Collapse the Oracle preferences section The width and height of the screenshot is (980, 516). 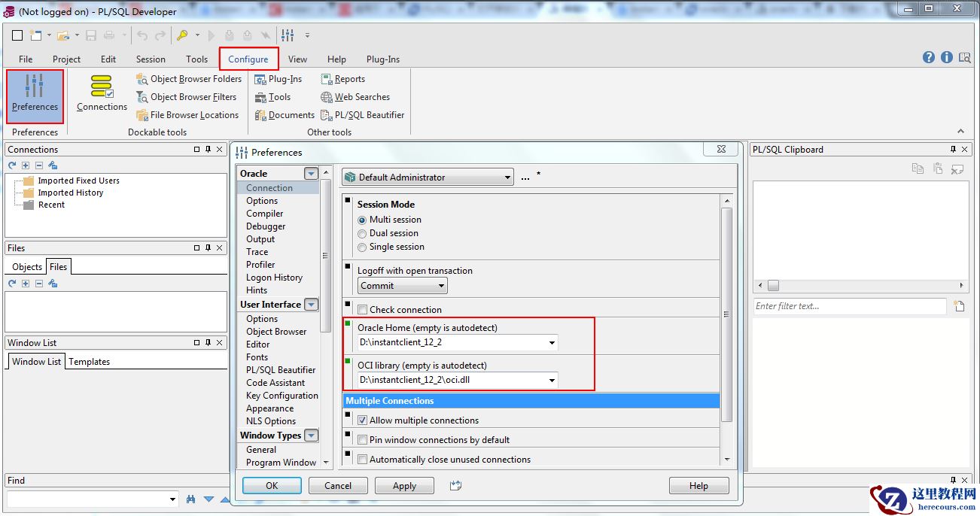[311, 174]
